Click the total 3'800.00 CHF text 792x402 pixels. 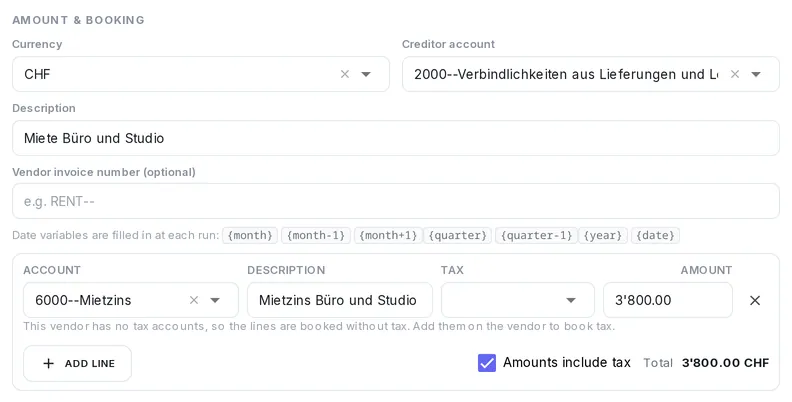725,363
